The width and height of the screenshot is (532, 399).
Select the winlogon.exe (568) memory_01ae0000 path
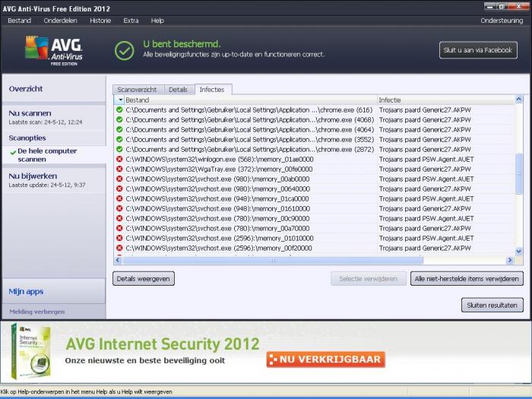[220, 159]
